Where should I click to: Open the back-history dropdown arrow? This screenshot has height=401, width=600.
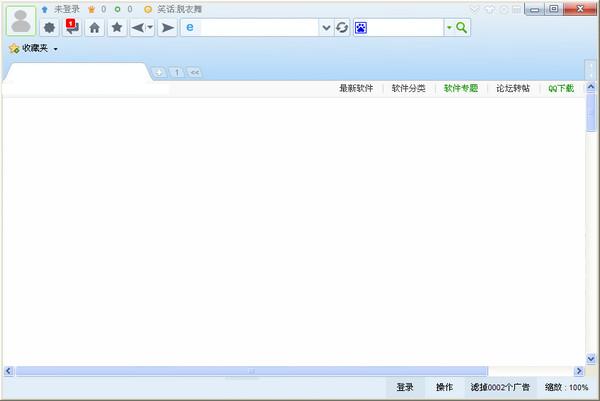click(150, 28)
